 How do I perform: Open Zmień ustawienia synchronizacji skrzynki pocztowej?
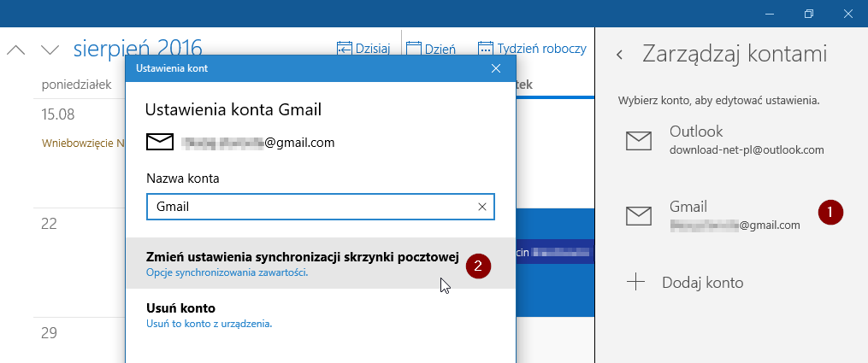coord(321,263)
